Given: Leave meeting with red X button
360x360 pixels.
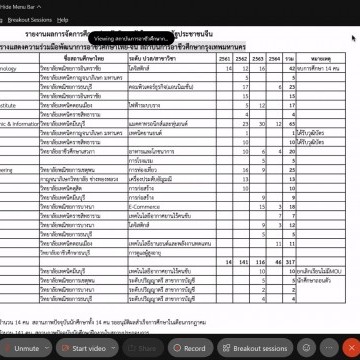Looking at the screenshot, I should click(351, 348).
